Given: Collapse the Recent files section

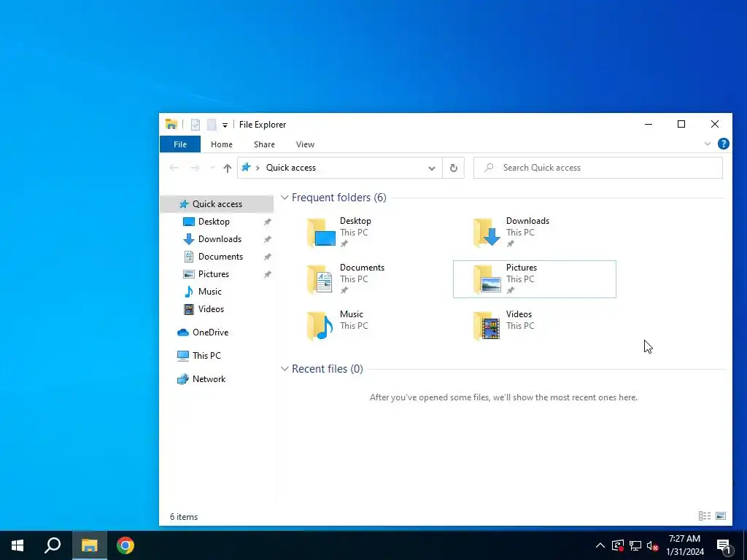Looking at the screenshot, I should [285, 368].
